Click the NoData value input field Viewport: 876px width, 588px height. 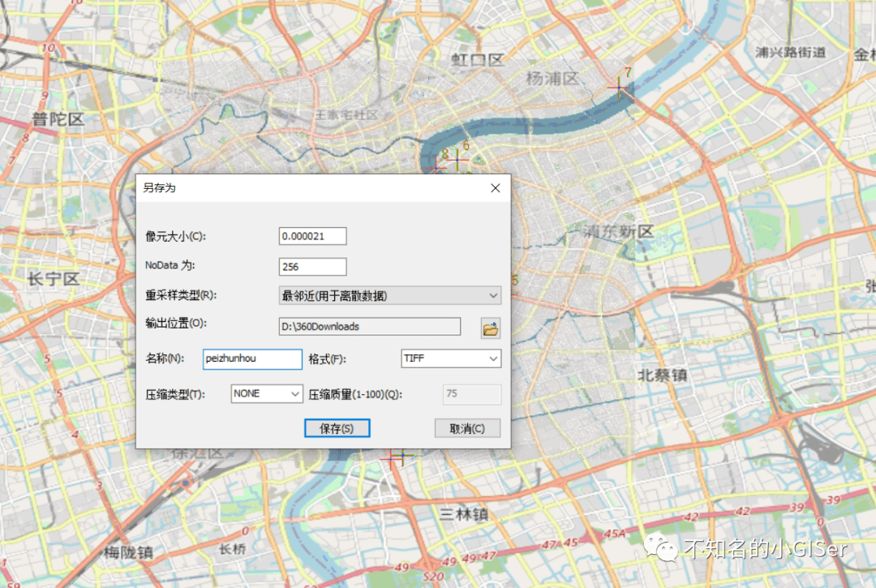pos(312,266)
